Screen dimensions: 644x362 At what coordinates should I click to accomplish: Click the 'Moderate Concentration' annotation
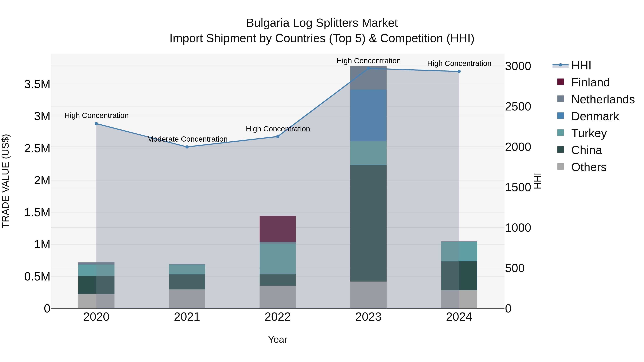[187, 139]
